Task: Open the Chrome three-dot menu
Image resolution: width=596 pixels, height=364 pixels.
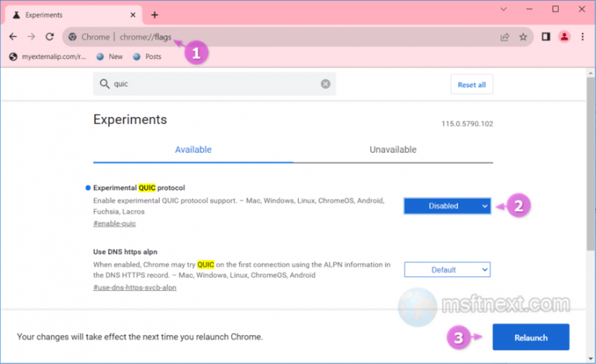Action: (582, 36)
